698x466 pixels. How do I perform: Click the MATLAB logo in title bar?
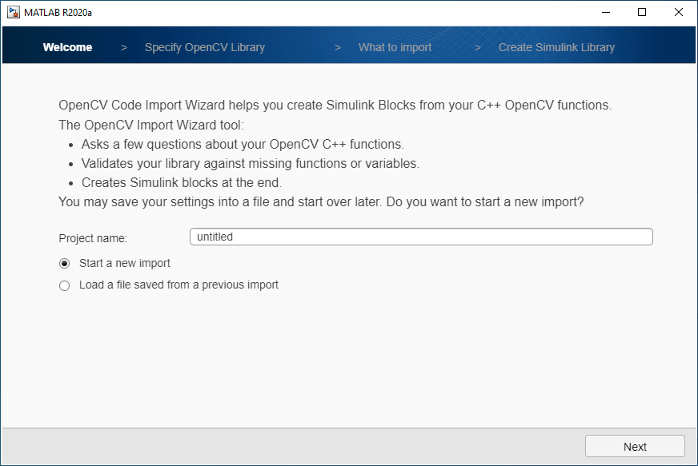(x=13, y=12)
